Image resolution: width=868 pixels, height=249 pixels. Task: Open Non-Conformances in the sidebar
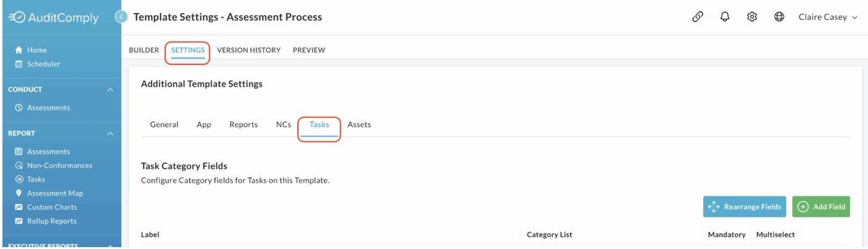point(53,165)
